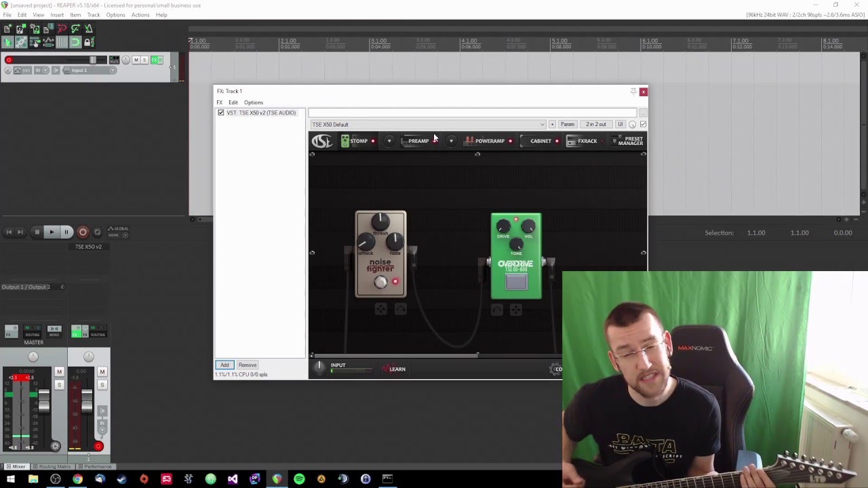Viewport: 868px width, 488px height.
Task: Bypass track 1 FX power button
Action: 160,60
